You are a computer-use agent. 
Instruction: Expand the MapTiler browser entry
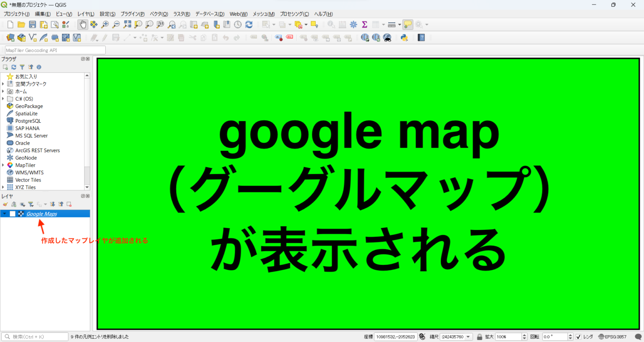3,165
